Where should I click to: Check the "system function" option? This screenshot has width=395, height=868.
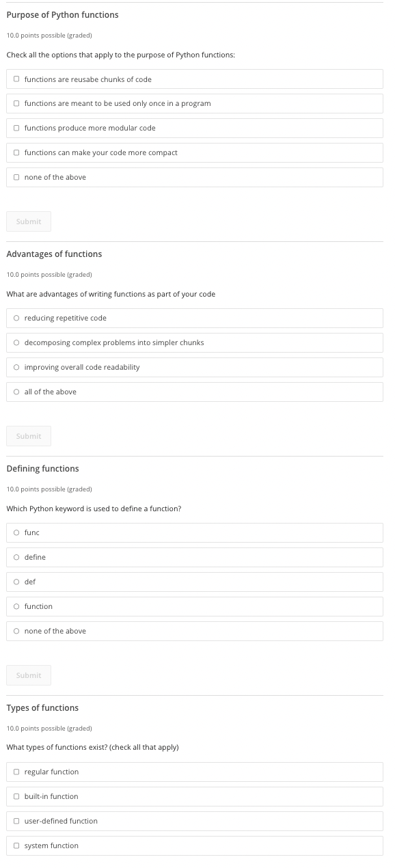point(16,845)
